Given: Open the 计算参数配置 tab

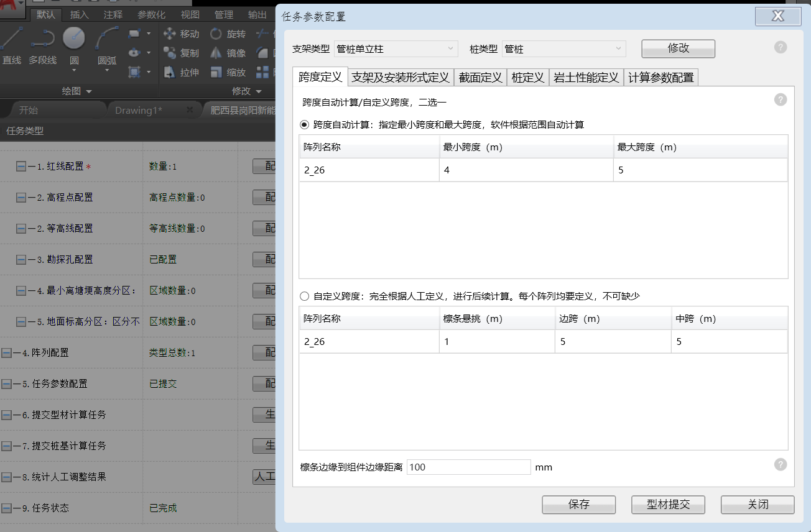Looking at the screenshot, I should click(x=660, y=78).
